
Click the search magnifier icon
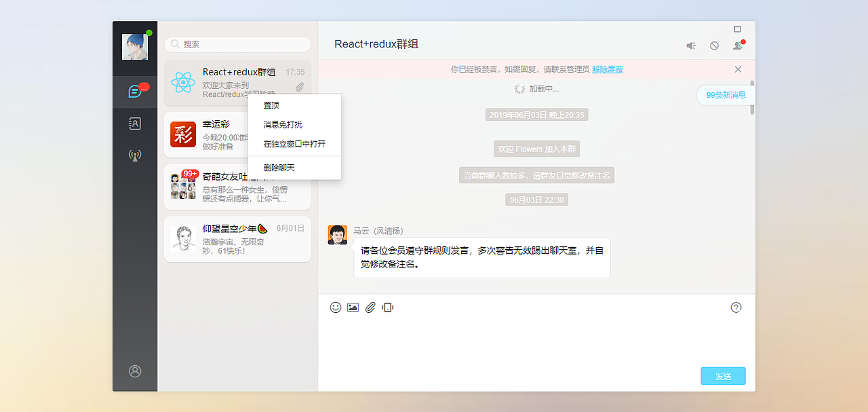click(x=175, y=44)
